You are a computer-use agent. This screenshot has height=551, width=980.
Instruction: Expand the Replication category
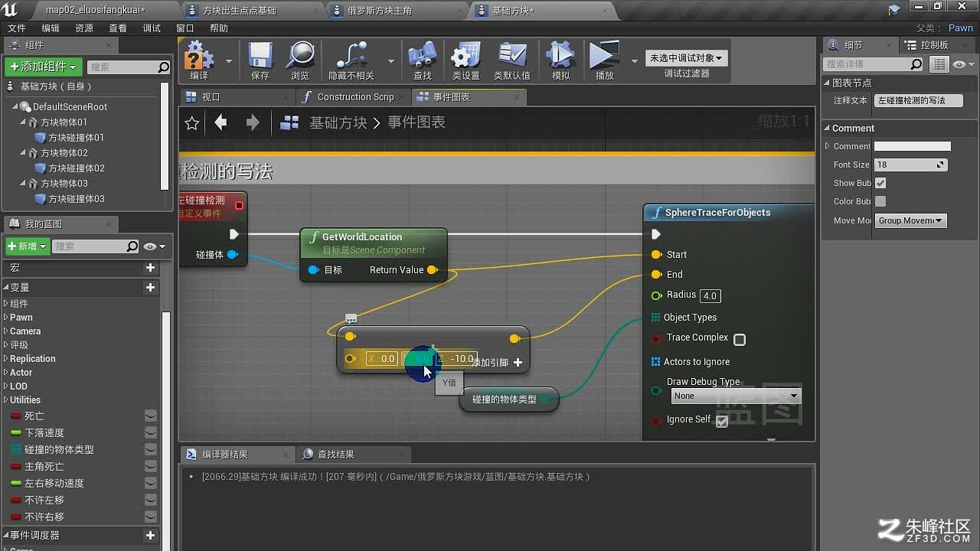pos(6,359)
